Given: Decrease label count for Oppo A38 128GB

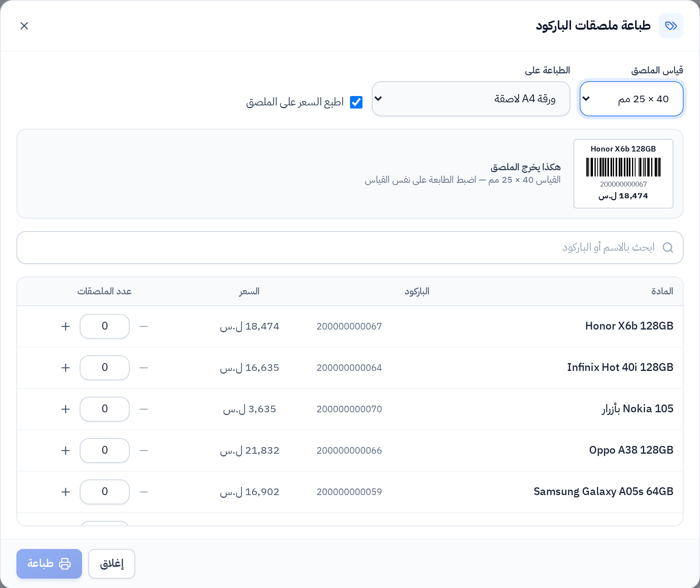Looking at the screenshot, I should 144,451.
